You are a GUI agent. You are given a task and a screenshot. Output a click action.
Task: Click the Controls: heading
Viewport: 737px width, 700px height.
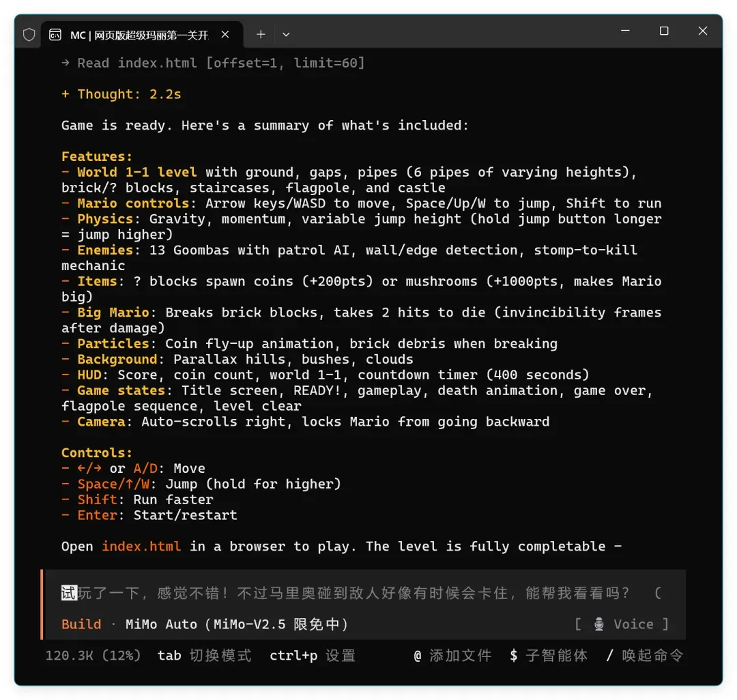click(x=97, y=453)
